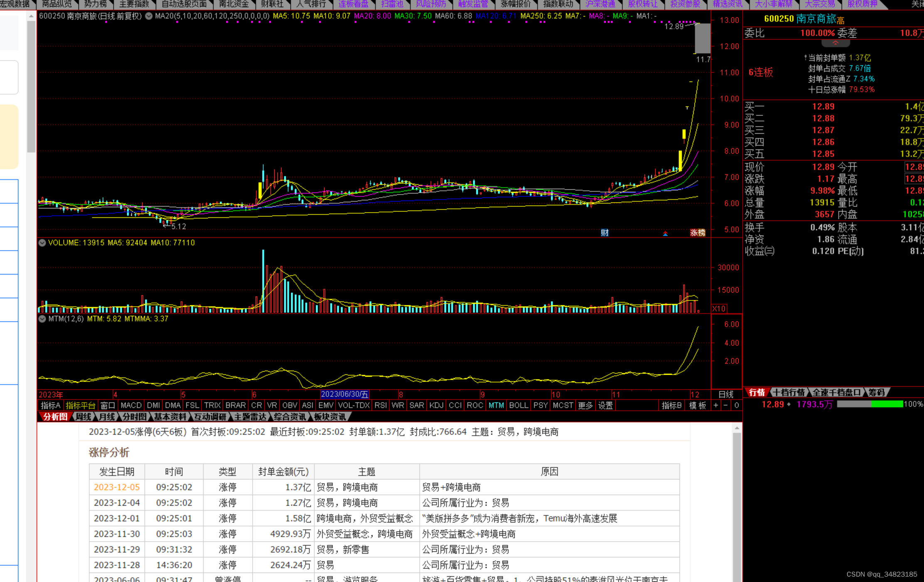Click the green buy-sell ratio bar
The image size is (924, 582).
tap(887, 404)
